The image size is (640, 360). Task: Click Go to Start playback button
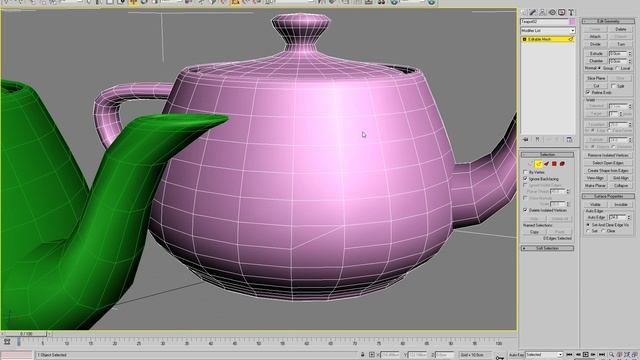click(x=569, y=355)
